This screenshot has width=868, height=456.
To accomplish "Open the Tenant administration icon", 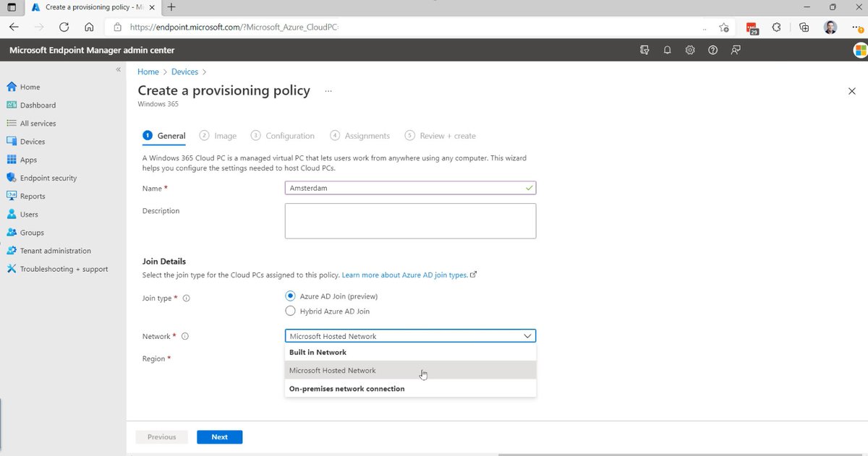I will tap(12, 251).
